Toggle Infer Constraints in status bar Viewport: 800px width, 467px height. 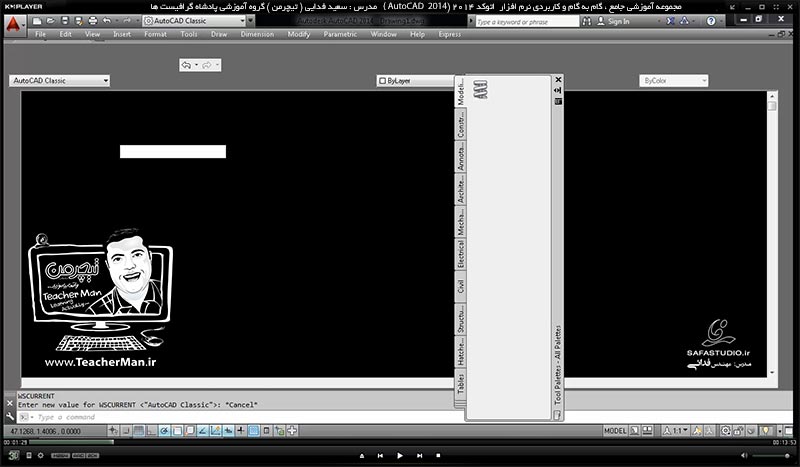tap(113, 431)
